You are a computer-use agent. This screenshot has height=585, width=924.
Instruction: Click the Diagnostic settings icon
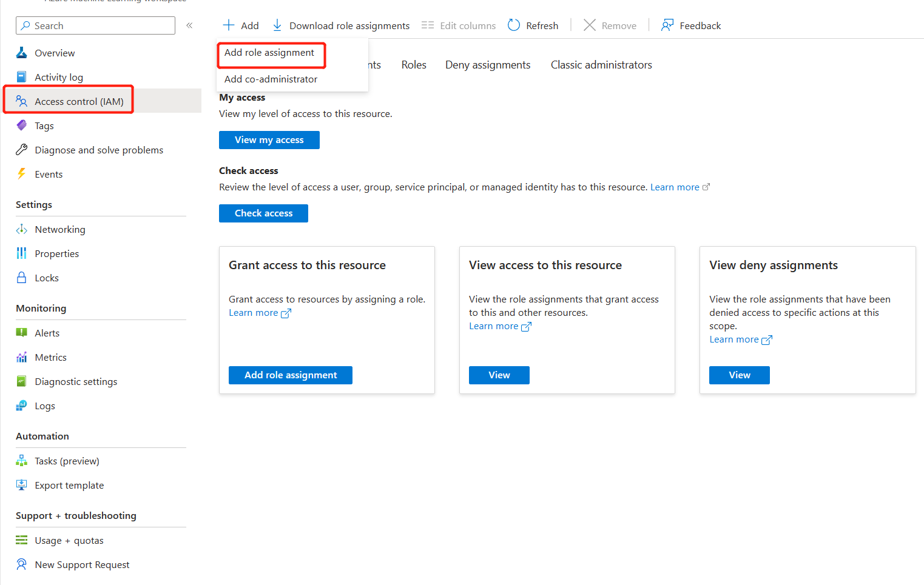pyautogui.click(x=22, y=381)
